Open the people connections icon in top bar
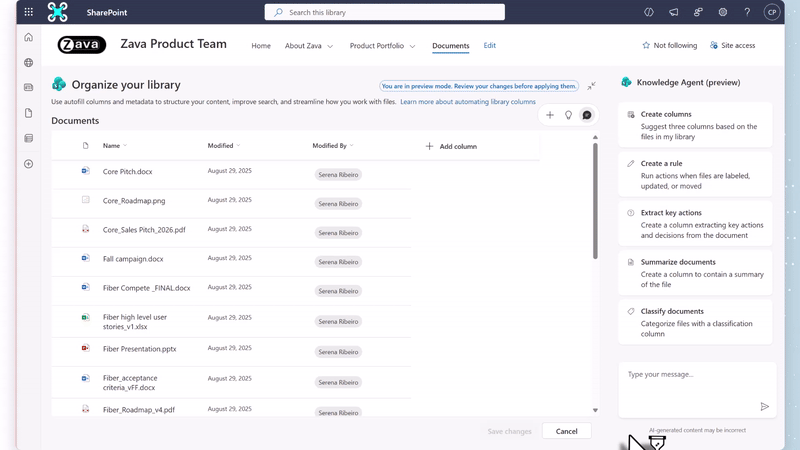This screenshot has width=800, height=450. coord(698,12)
